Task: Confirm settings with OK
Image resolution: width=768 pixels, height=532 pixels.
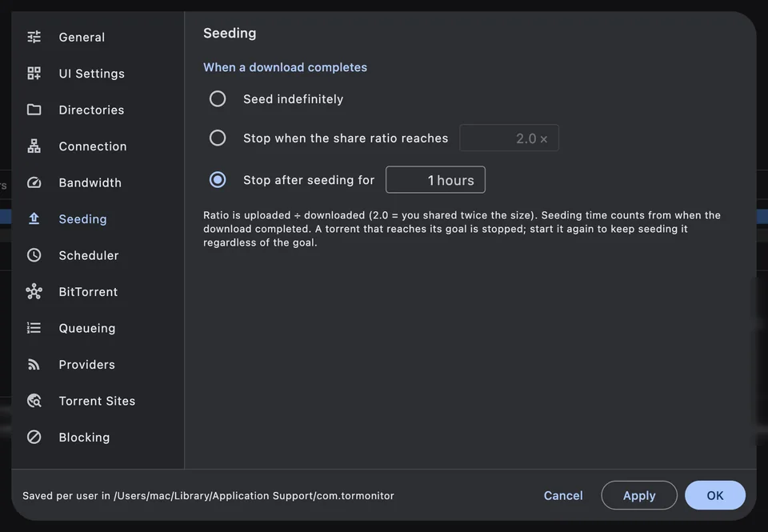Action: click(x=715, y=495)
